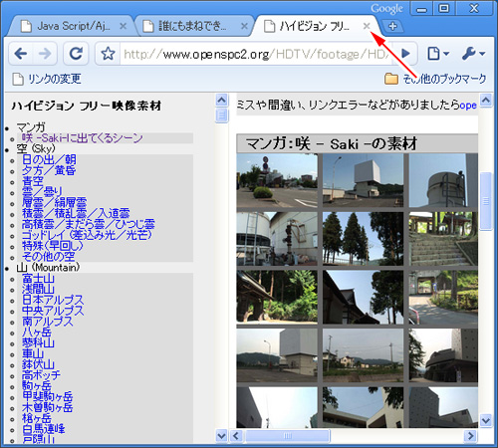Viewport: 498px width, 448px height.
Task: Click the horizontal scrollbar thumb
Action: click(288, 436)
